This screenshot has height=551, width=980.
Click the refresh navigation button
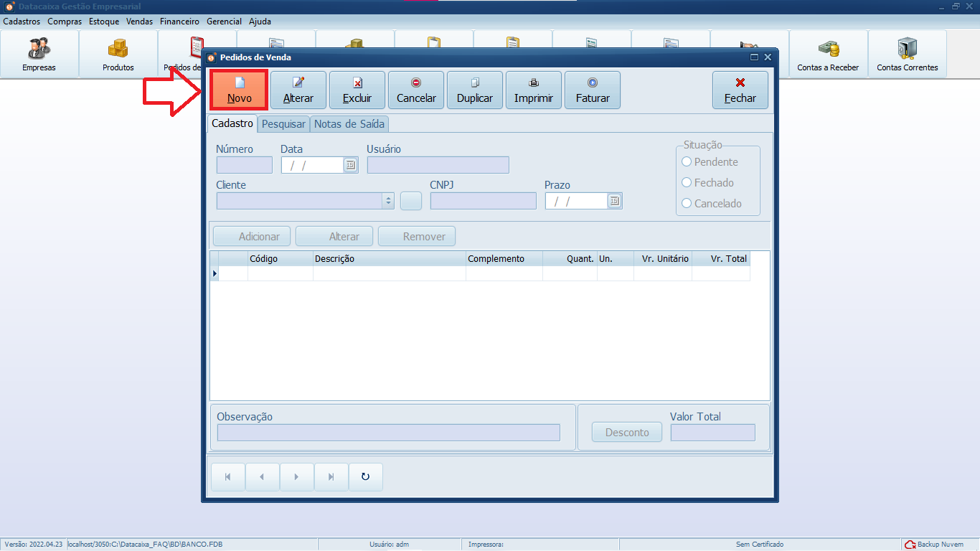coord(365,476)
